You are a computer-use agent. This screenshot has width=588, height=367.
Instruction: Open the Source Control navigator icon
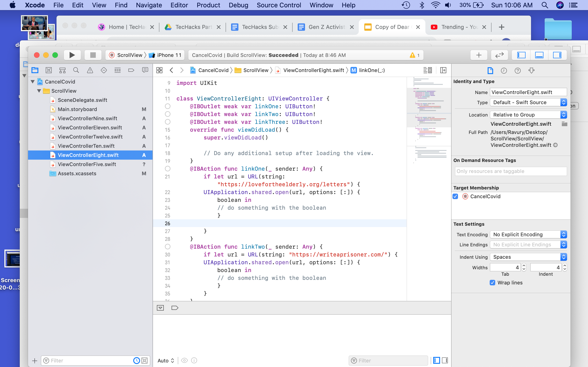click(49, 70)
